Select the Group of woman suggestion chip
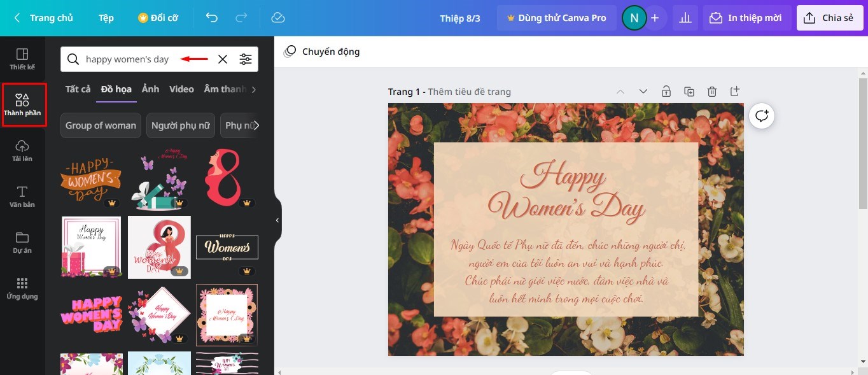 101,125
